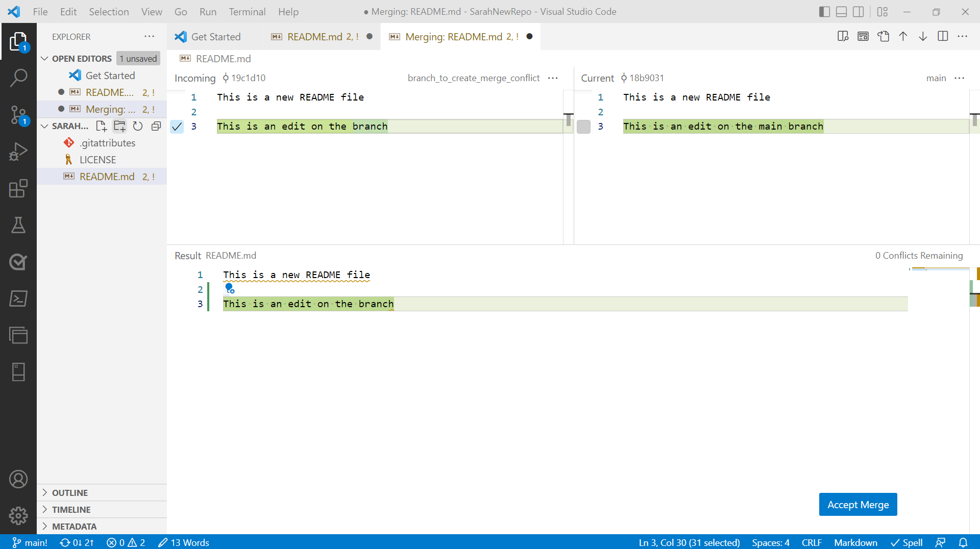Click CRLF in the status bar
The image size is (980, 549).
point(812,542)
